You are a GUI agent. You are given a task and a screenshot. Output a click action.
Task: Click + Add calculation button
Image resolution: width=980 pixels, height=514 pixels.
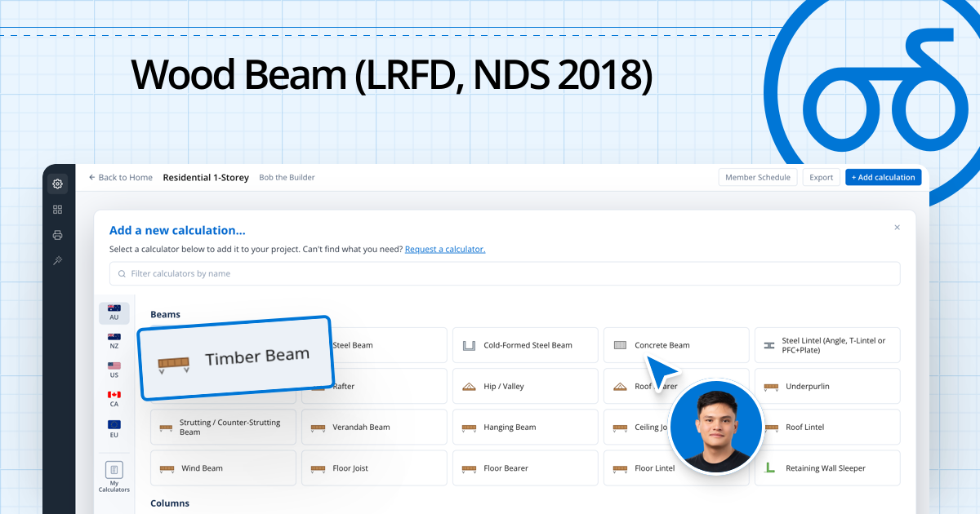[884, 177]
